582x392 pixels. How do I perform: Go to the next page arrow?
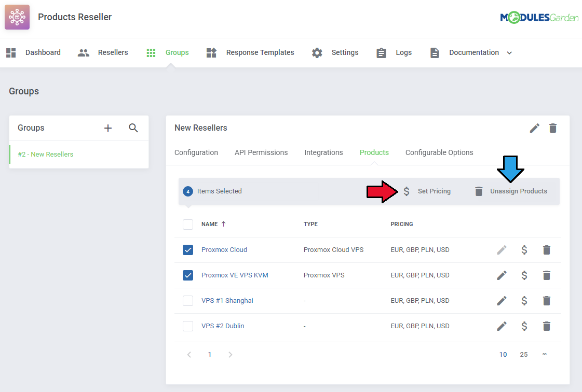[230, 355]
